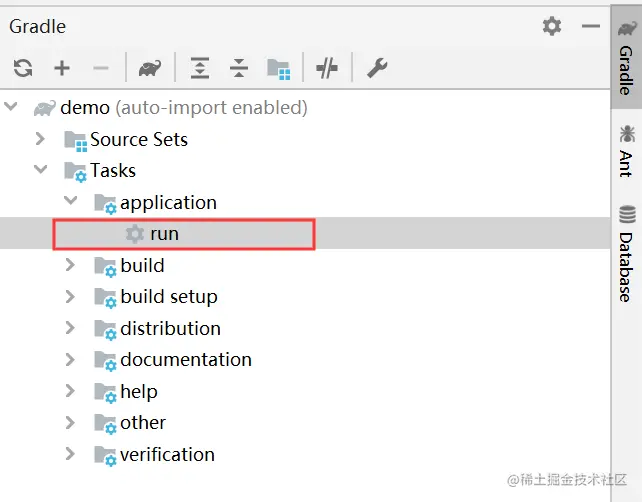Click the plus icon to link Gradle project
Viewport: 642px width, 502px height.
coord(62,68)
